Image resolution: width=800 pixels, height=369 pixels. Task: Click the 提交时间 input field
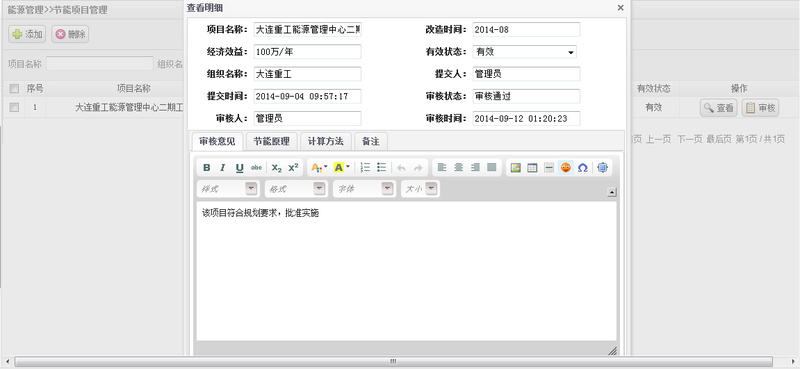point(308,96)
